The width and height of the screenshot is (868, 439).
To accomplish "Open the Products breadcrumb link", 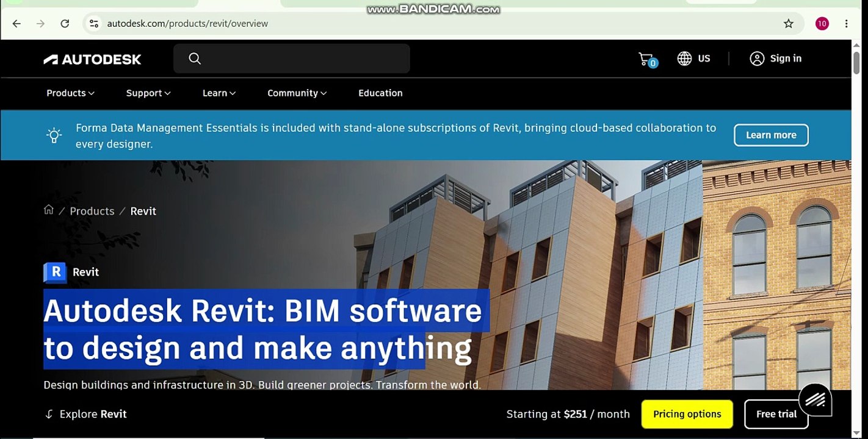I will (92, 211).
